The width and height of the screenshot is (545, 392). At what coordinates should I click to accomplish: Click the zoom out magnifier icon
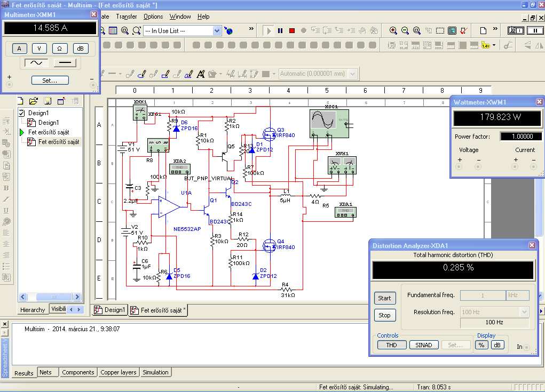[x=405, y=31]
